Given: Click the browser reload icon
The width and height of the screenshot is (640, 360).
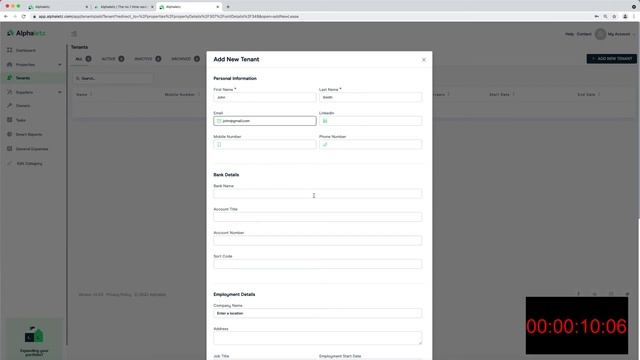Looking at the screenshot, I should [23, 16].
